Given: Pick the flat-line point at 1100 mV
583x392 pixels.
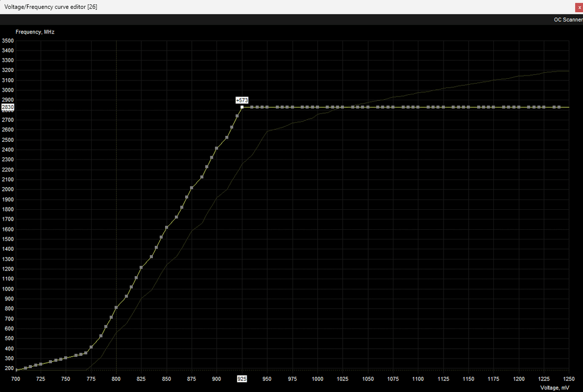Looking at the screenshot, I should (x=417, y=107).
